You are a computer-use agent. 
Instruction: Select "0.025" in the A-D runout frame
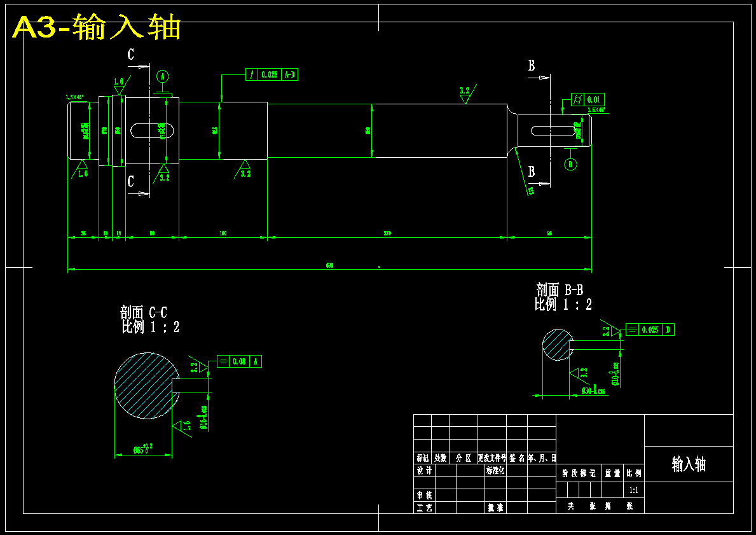point(270,75)
